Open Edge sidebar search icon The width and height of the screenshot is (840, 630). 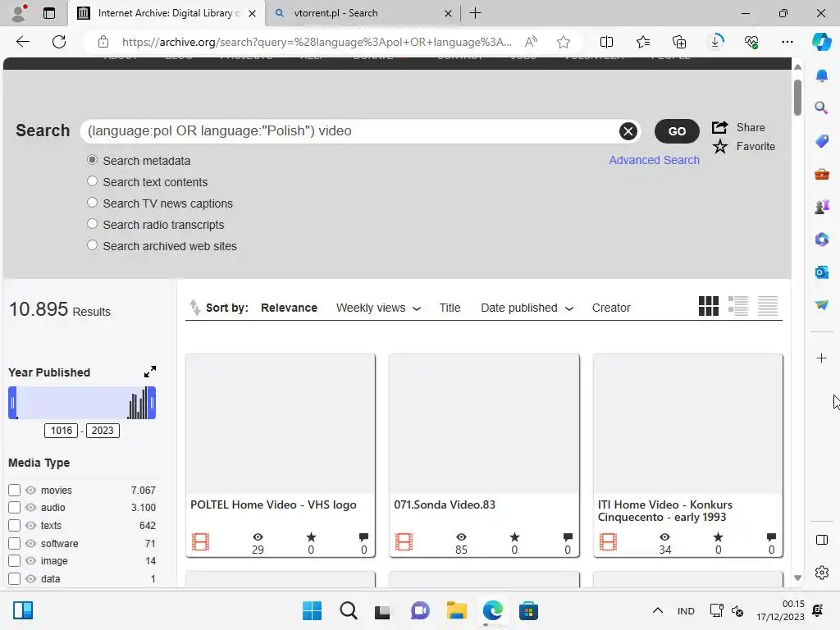(821, 108)
